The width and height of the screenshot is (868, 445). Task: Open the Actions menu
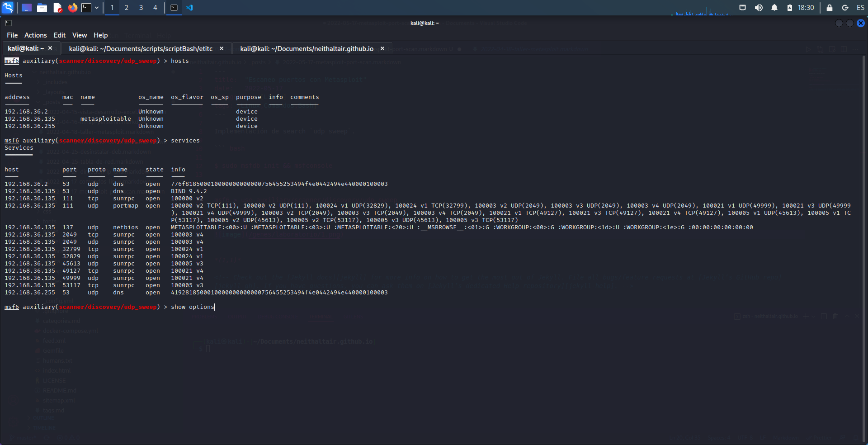(x=35, y=35)
